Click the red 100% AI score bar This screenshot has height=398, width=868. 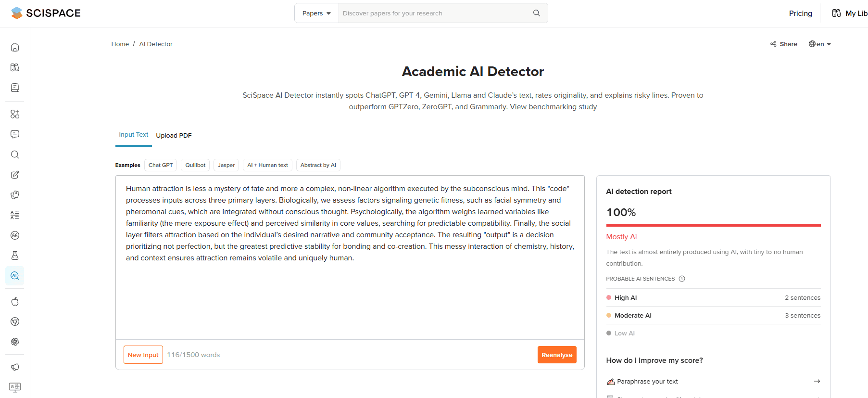click(713, 225)
